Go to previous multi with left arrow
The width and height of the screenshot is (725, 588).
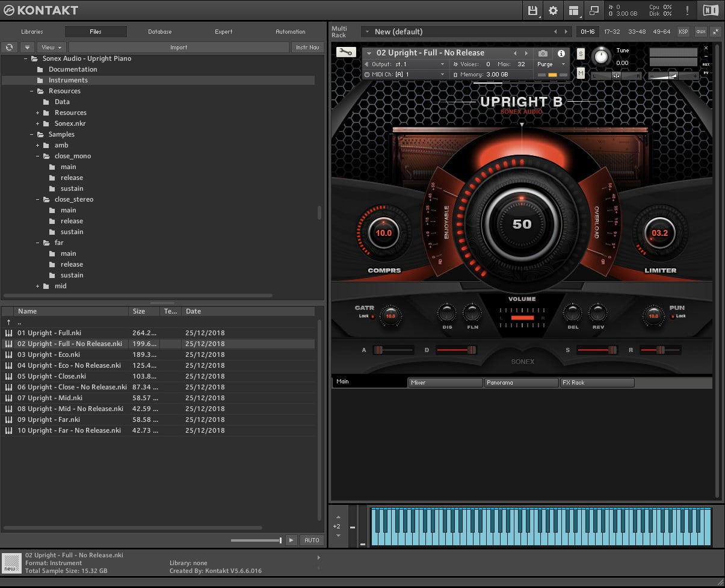(556, 31)
